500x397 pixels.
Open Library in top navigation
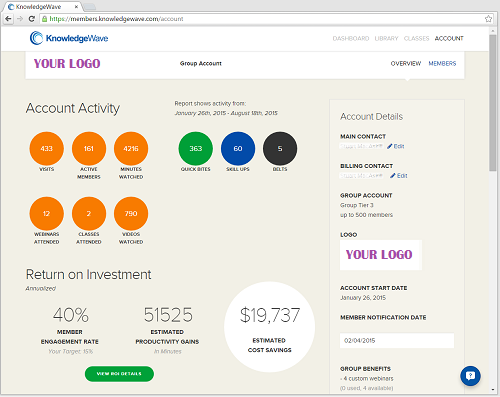386,38
